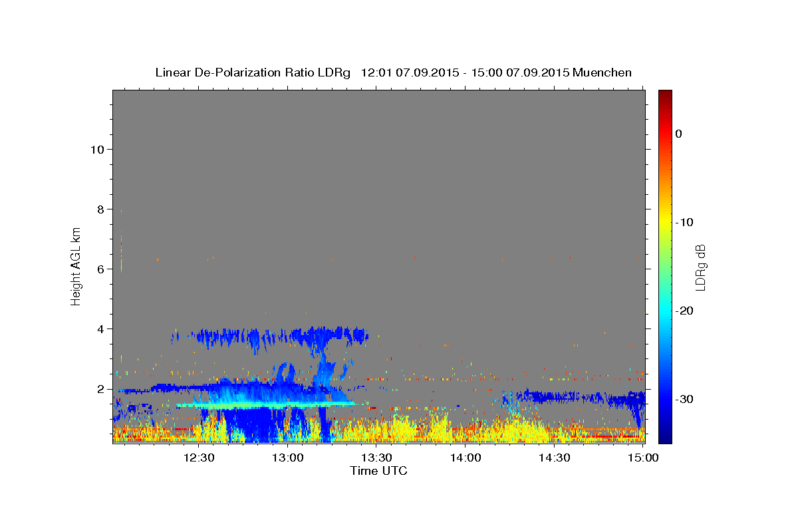Screen dimensions: 798x532
Task: Click the height tick label 8
Action: pos(100,209)
